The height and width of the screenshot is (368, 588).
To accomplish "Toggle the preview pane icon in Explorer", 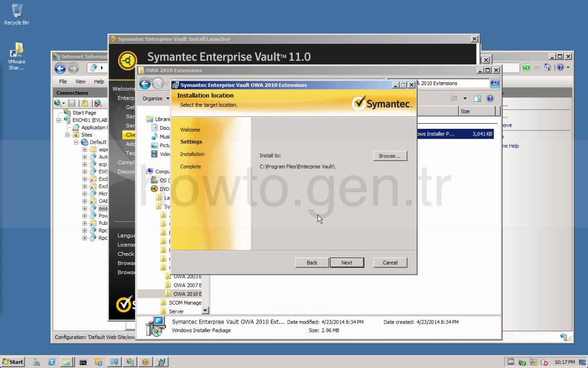I will point(477,98).
